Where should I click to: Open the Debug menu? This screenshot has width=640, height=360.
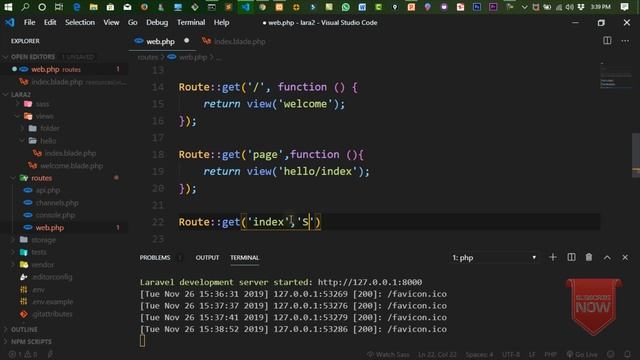(157, 22)
